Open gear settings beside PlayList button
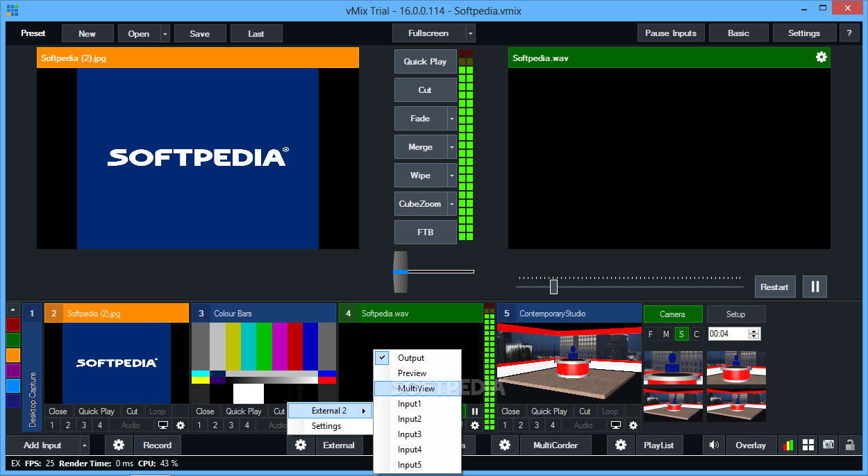 (620, 445)
